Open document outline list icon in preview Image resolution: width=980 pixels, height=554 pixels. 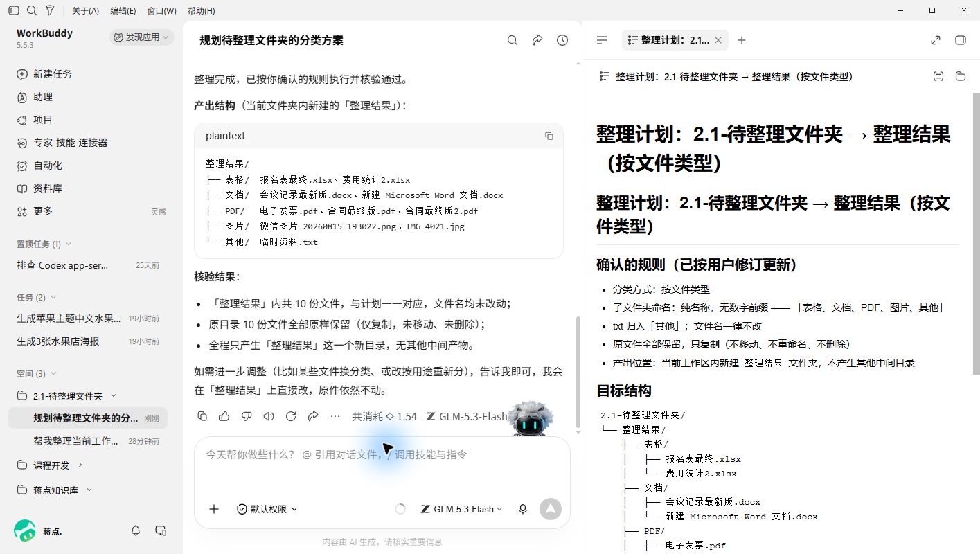click(x=602, y=40)
